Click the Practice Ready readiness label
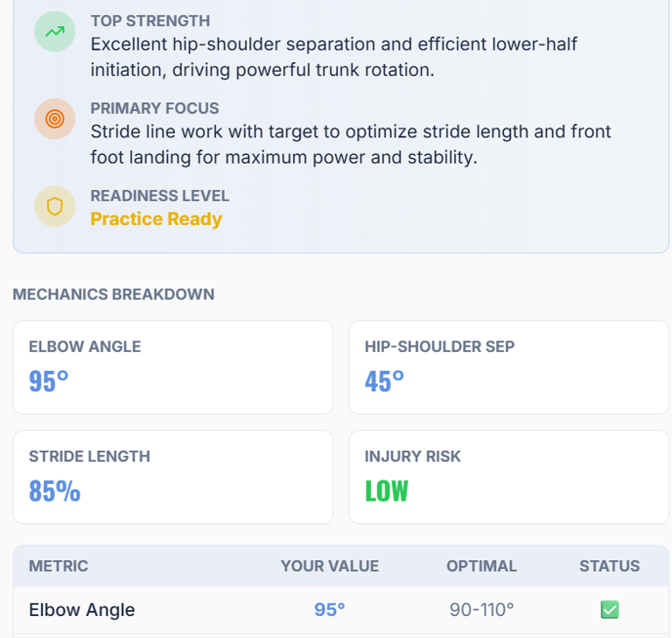Screen dimensions: 672x638 (x=157, y=219)
